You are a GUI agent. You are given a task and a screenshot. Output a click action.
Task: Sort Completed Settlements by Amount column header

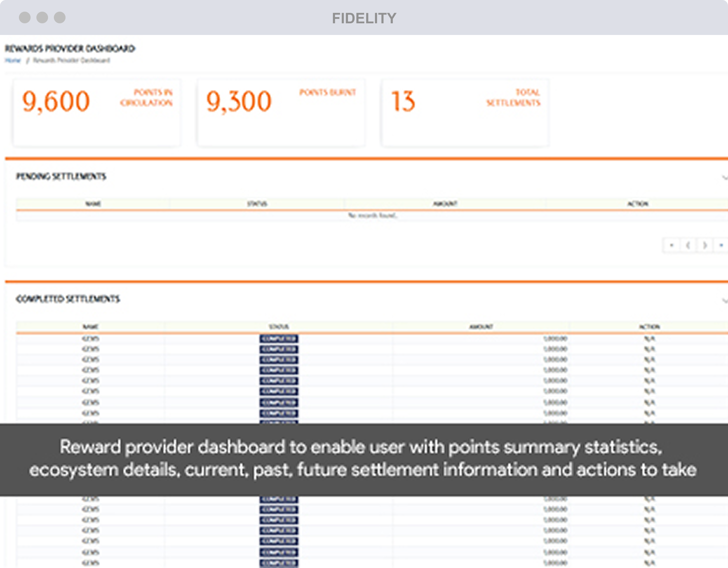coord(481,327)
